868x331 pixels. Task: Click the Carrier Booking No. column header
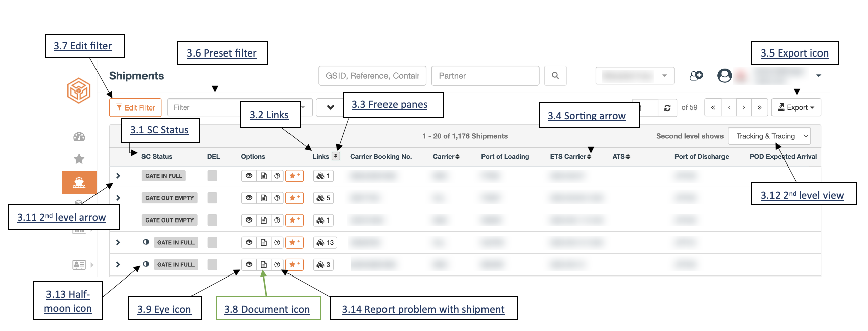click(x=381, y=157)
